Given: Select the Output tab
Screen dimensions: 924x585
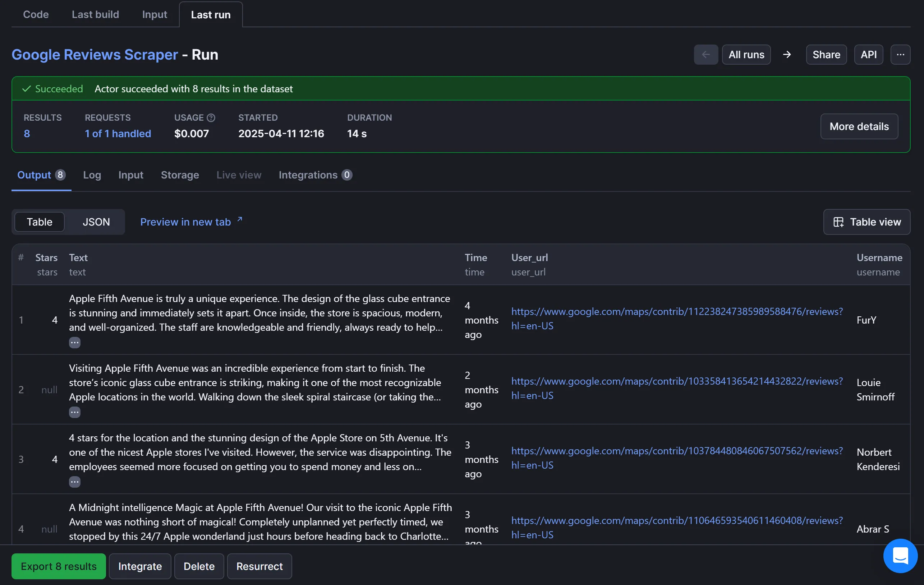Looking at the screenshot, I should click(41, 175).
